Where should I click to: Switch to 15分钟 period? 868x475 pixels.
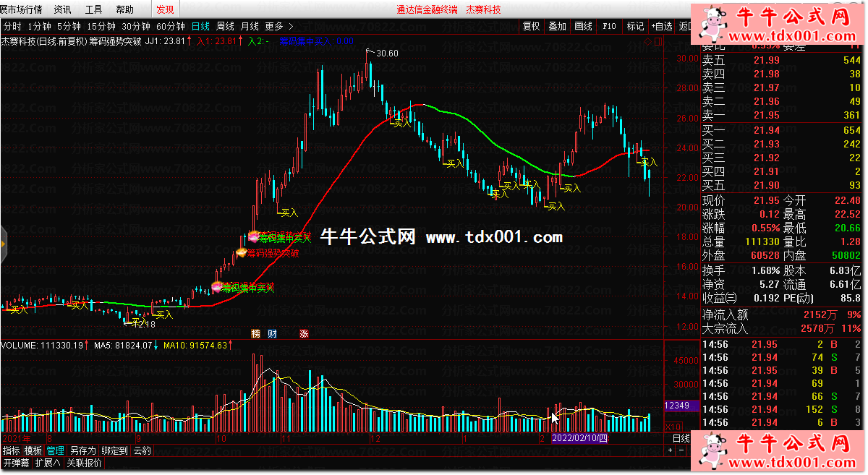pyautogui.click(x=101, y=27)
